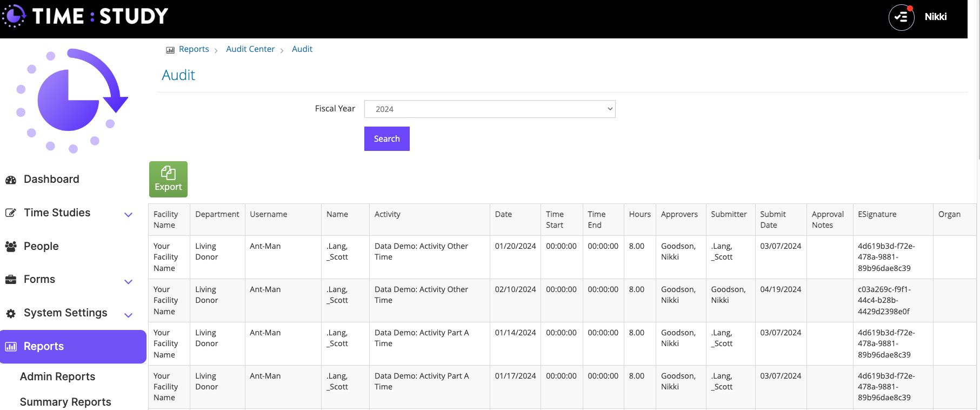This screenshot has height=410, width=980.
Task: Open the People menu item
Action: [41, 246]
